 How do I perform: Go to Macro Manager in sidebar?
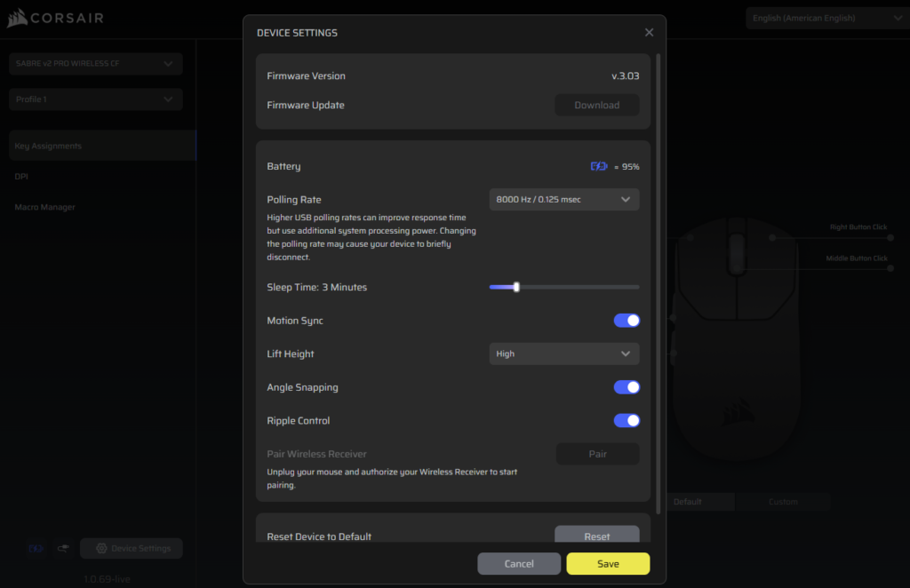(x=45, y=207)
